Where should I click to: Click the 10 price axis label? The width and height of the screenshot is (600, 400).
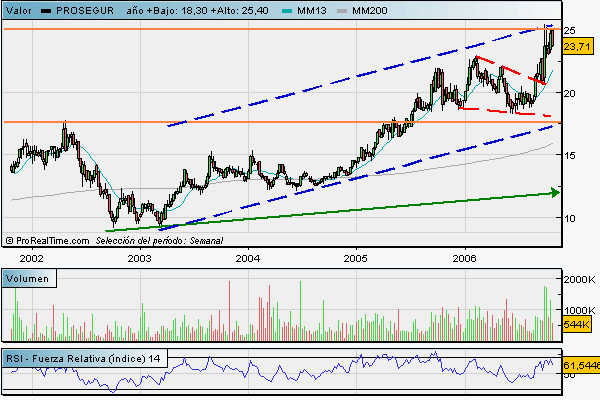569,218
